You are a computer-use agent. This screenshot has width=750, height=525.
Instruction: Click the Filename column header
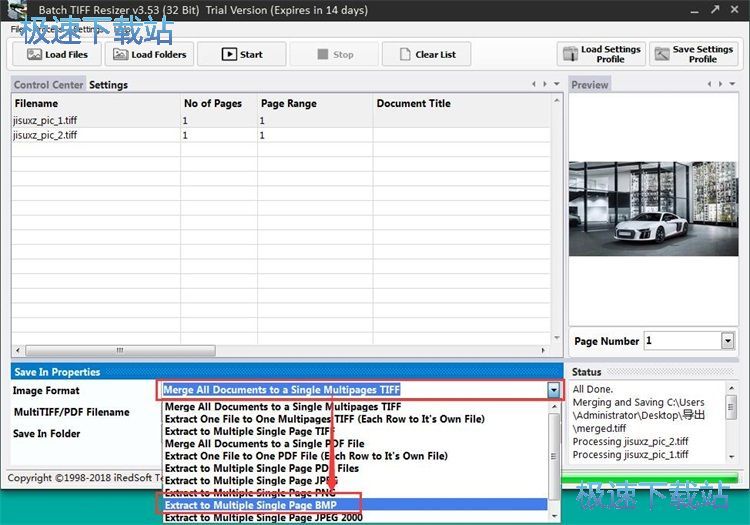36,103
